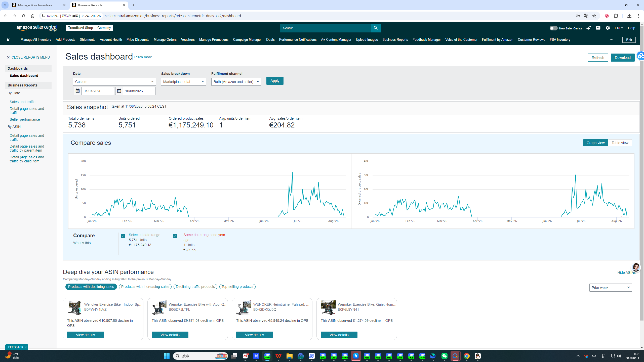Open Google Chrome from the taskbar
The height and width of the screenshot is (362, 644).
[467, 356]
